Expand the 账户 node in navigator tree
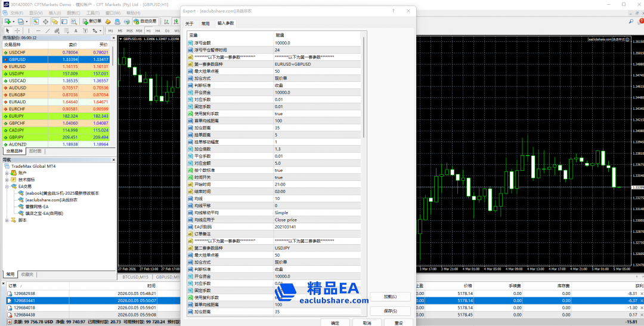This screenshot has width=644, height=326. [8, 173]
